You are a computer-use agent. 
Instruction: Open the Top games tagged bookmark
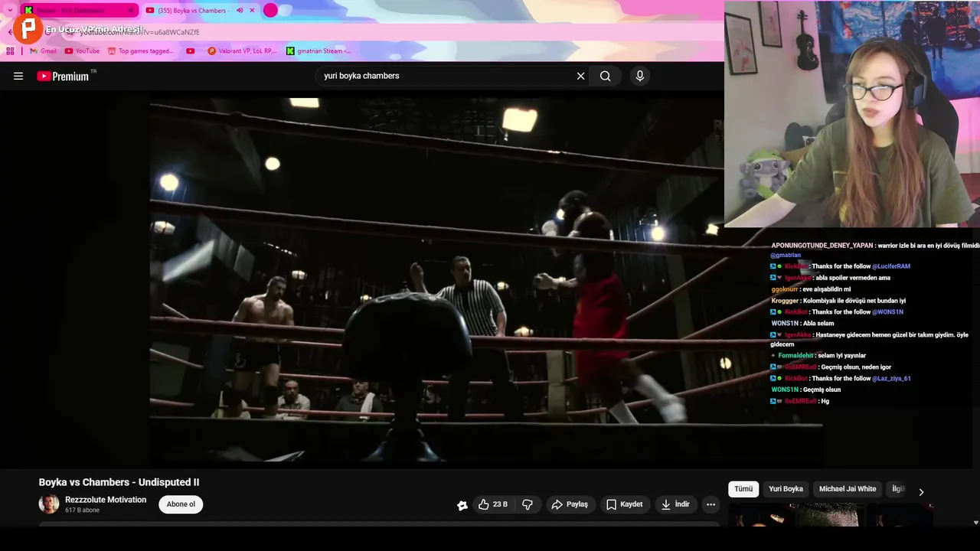[141, 51]
